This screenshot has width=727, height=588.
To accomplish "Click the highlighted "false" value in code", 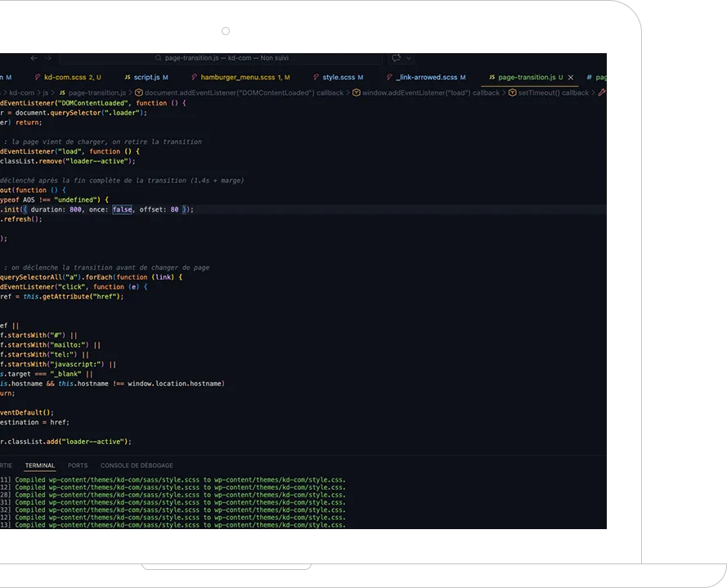I will click(x=122, y=209).
